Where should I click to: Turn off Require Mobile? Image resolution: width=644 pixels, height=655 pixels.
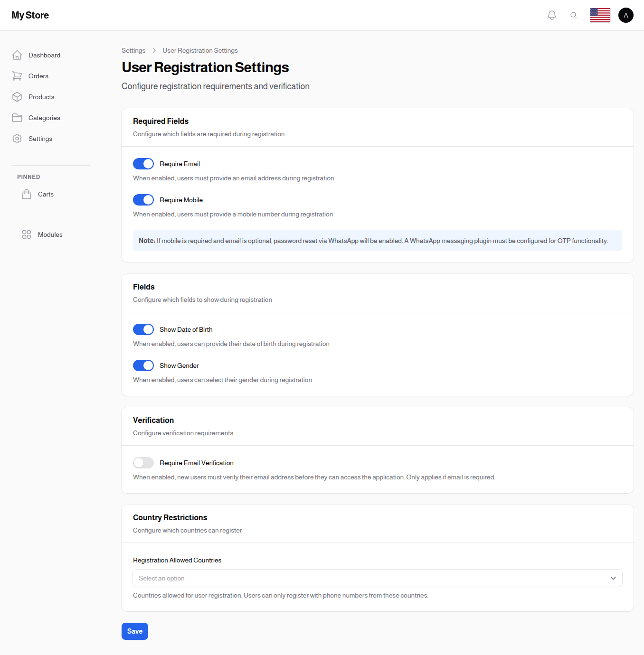tap(143, 200)
